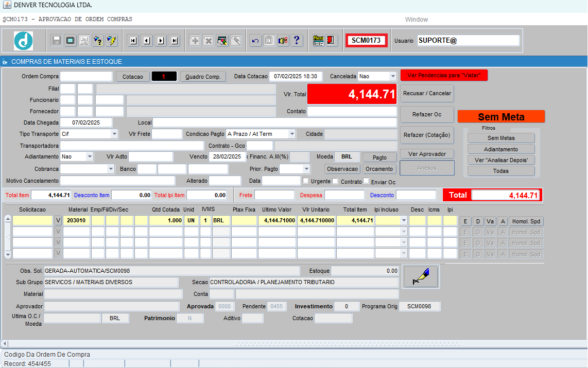This screenshot has height=368, width=588.
Task: Toggle the Enviar Oc checkbox
Action: point(366,181)
